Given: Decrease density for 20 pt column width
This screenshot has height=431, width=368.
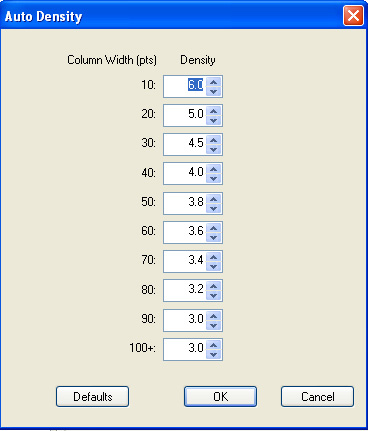Looking at the screenshot, I should tap(213, 120).
